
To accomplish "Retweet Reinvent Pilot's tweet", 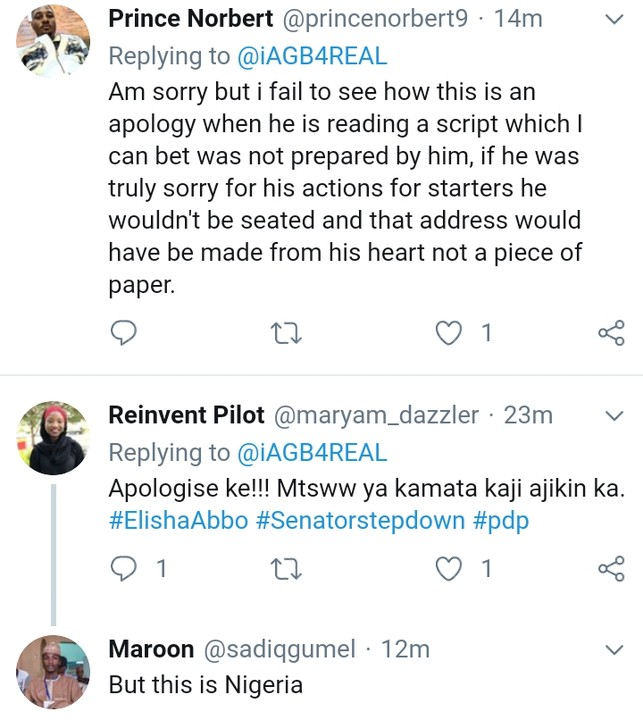I will (288, 569).
